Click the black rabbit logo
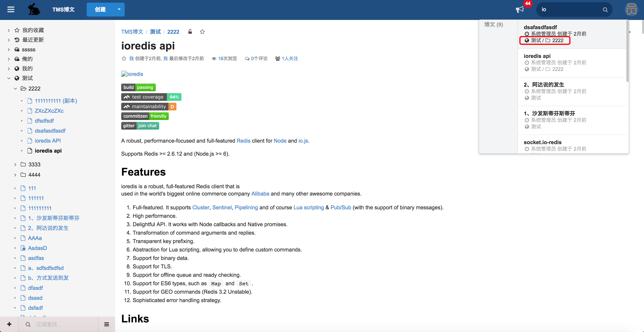 tap(34, 10)
